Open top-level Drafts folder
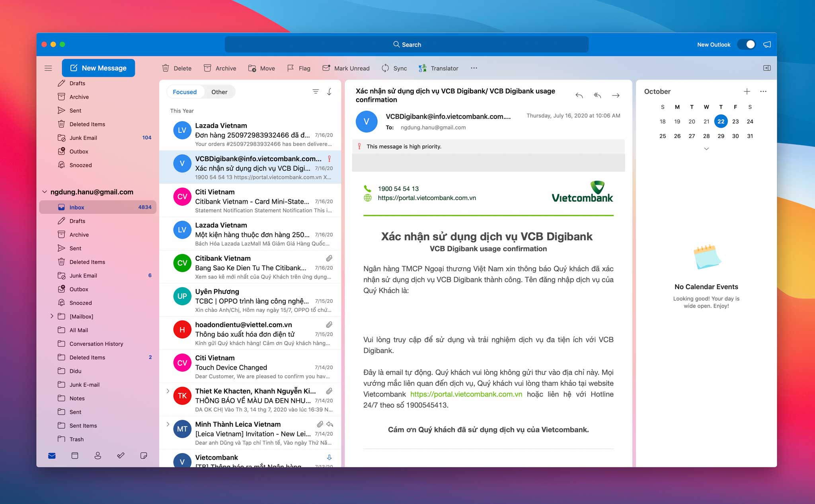 [98, 83]
